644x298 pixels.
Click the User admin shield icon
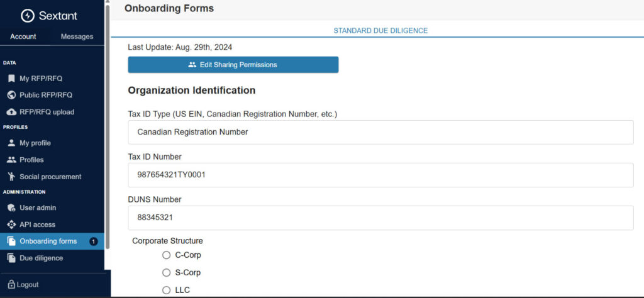(11, 207)
